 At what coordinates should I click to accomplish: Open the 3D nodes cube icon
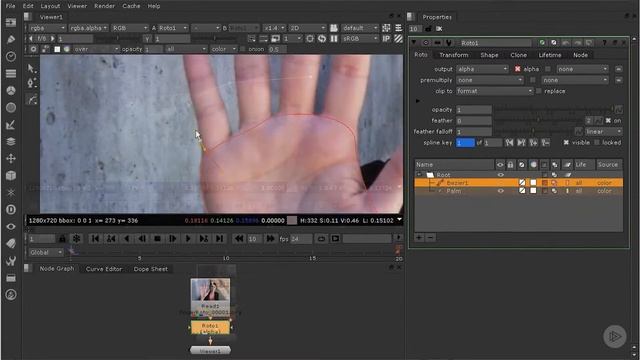coord(11,176)
